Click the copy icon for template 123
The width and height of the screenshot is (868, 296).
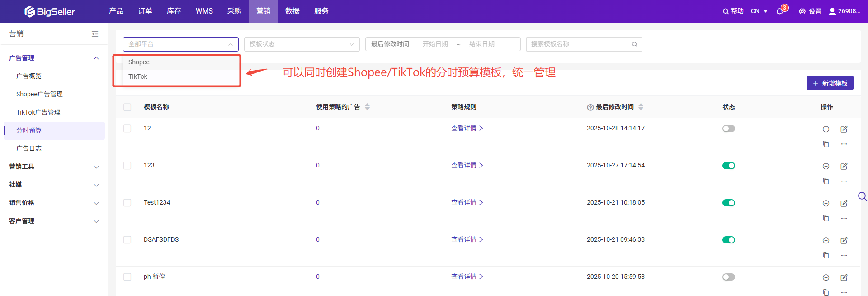(826, 181)
